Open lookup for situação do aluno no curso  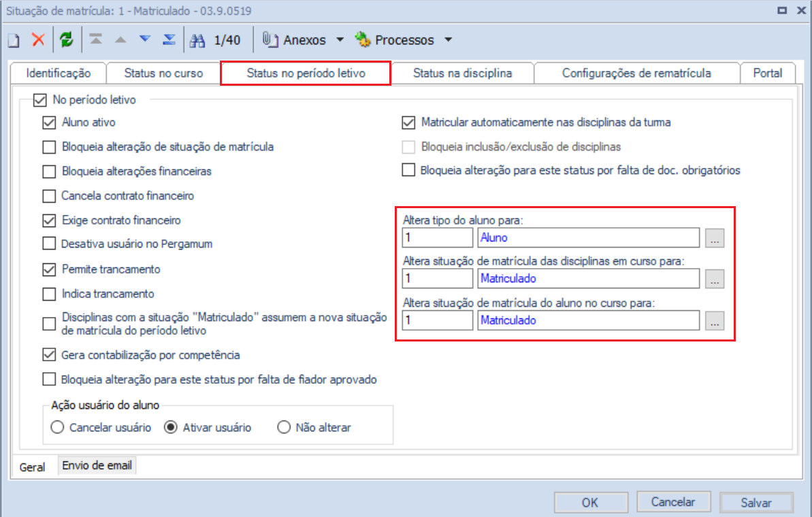coord(715,321)
